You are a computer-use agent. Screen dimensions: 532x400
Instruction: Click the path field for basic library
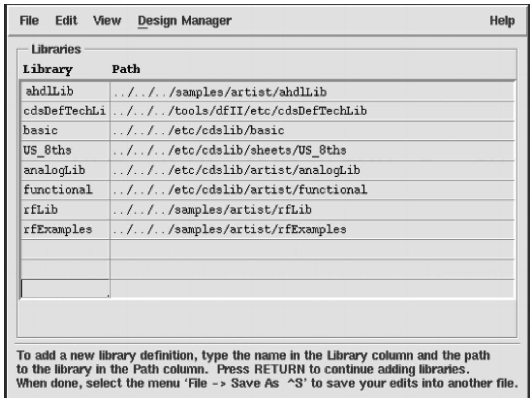(x=312, y=131)
